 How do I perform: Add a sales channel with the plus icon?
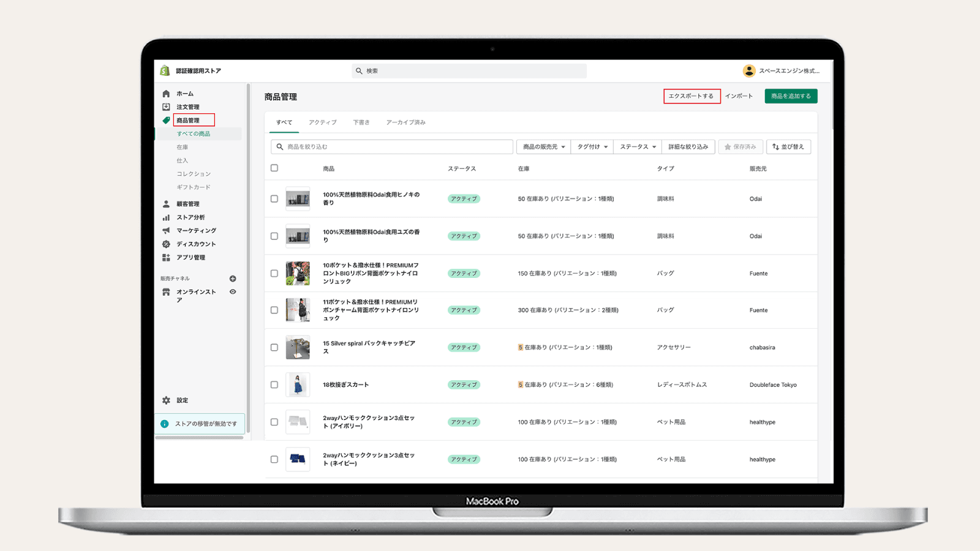pos(232,277)
